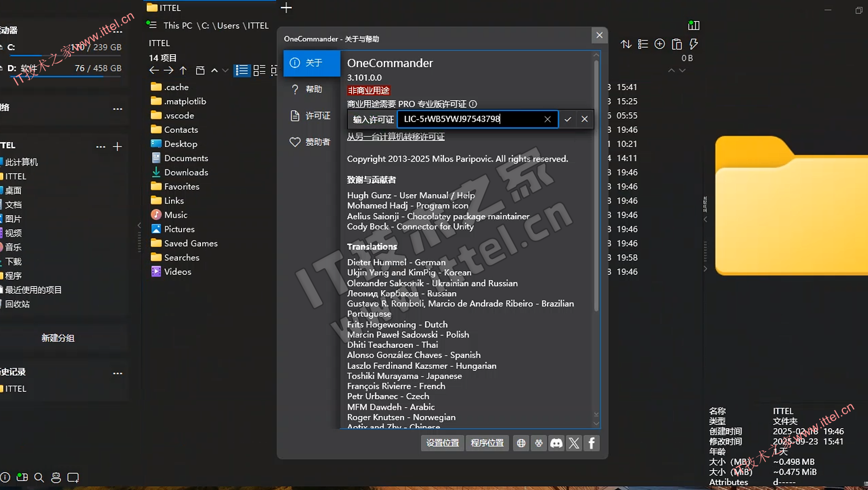Switch to the 许可证 (License) tab

[x=312, y=115]
